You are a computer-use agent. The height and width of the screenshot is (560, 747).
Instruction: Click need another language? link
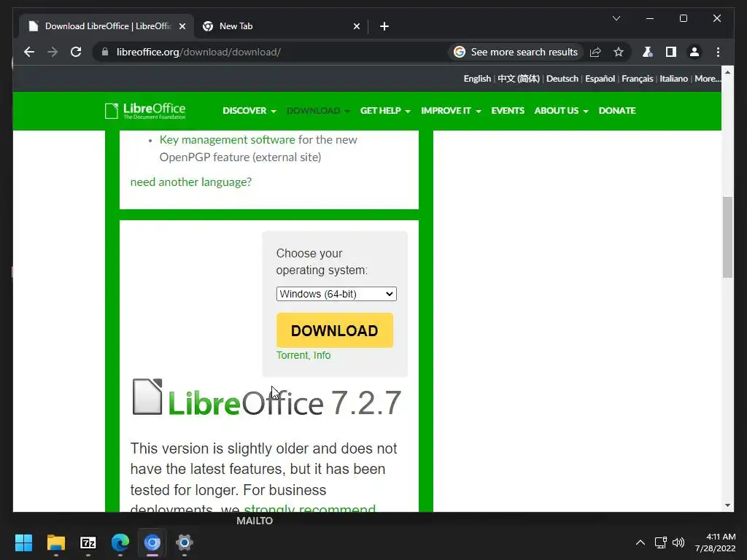pyautogui.click(x=190, y=182)
